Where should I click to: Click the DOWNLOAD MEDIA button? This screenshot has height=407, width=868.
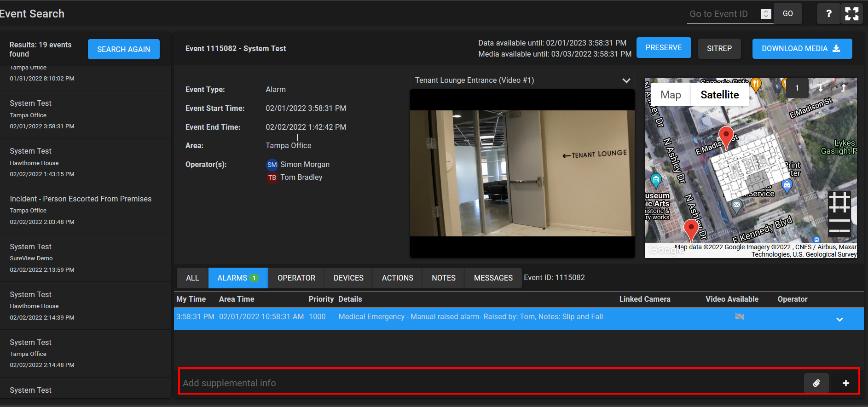(x=802, y=48)
